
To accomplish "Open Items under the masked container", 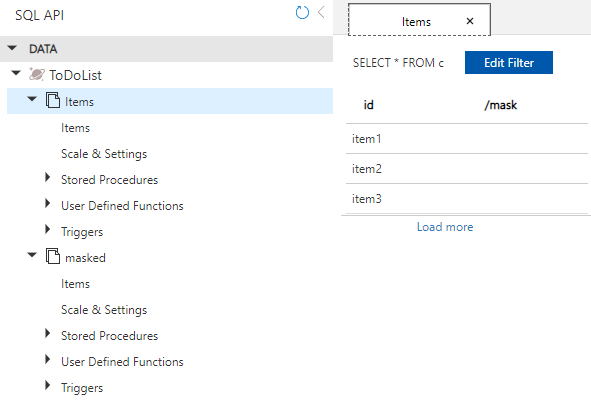I will [75, 284].
